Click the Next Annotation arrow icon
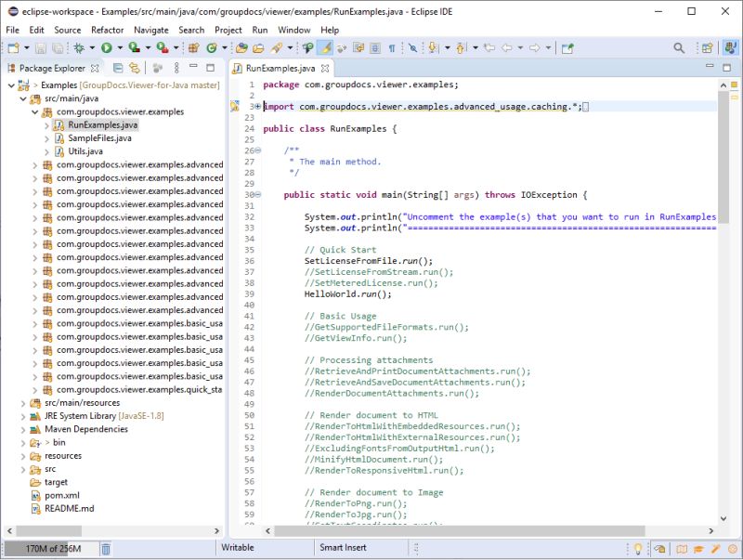The image size is (743, 560). click(x=432, y=48)
